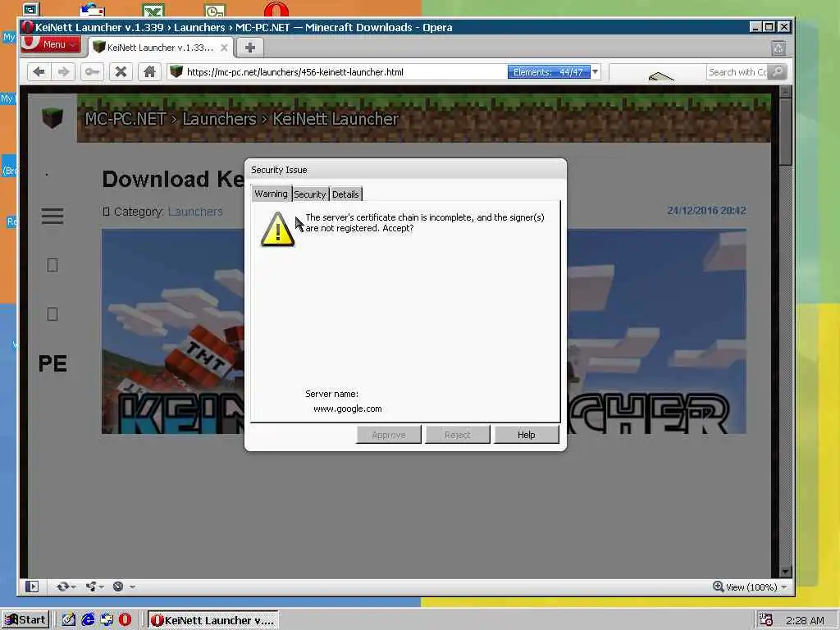The image size is (840, 630).
Task: Click the zoom magnifier icon in status bar
Action: [719, 587]
